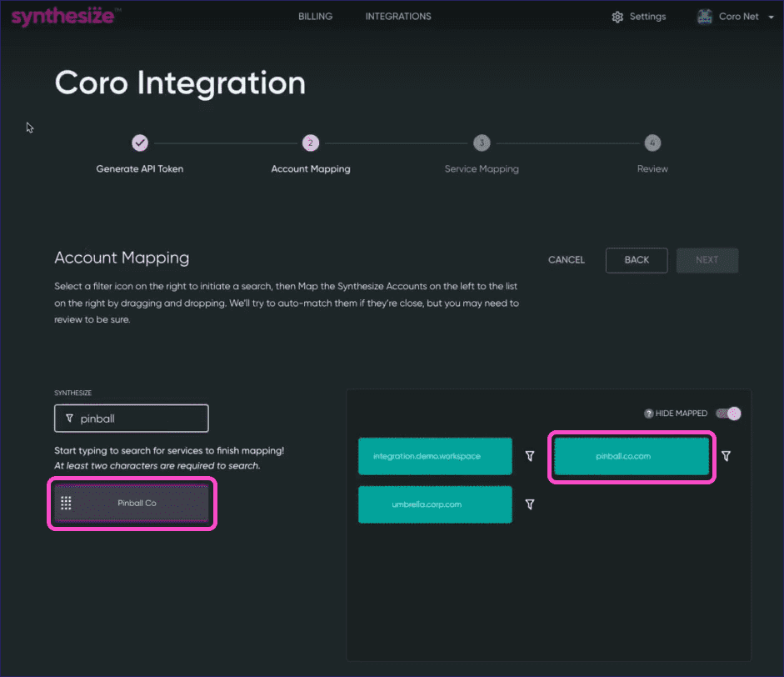Click the CANCEL option

point(566,260)
